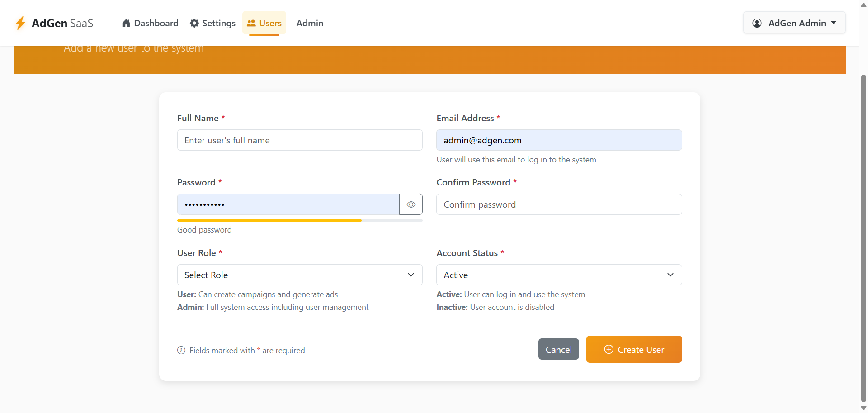This screenshot has height=413, width=868.
Task: Click 'User will use this email' hint
Action: click(516, 160)
